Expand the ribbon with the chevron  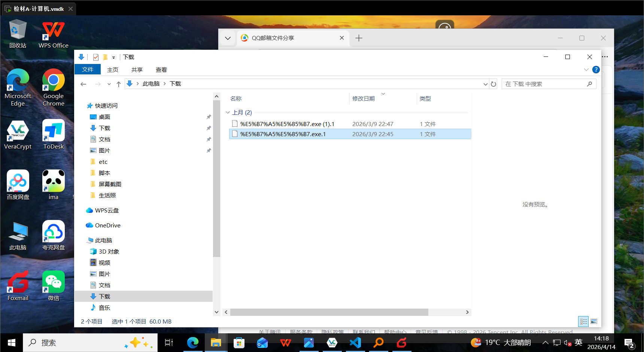[x=586, y=70]
